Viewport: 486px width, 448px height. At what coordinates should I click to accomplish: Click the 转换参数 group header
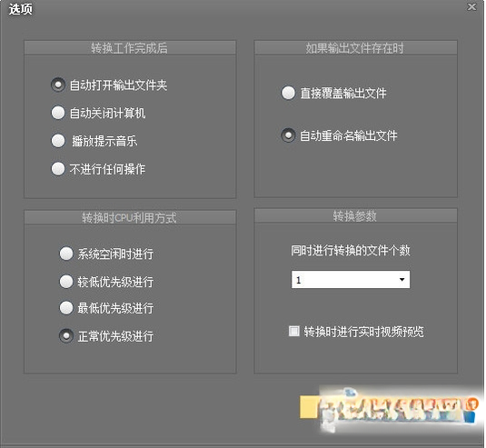(355, 215)
